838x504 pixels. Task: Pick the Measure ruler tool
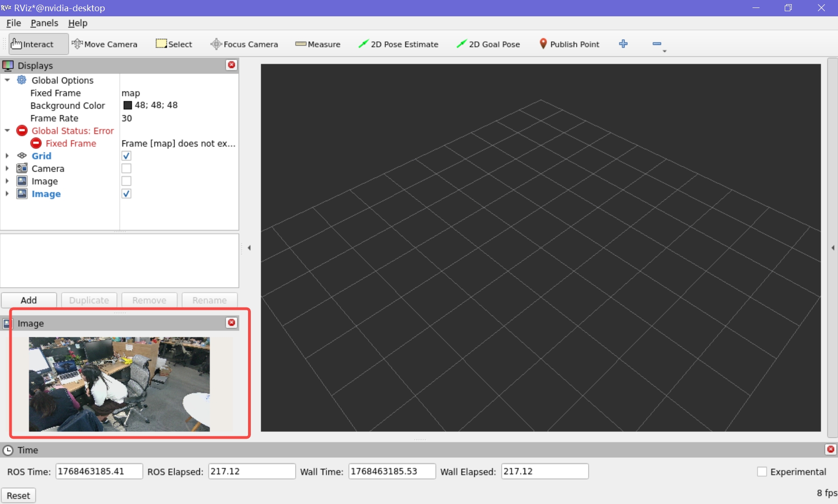(318, 44)
